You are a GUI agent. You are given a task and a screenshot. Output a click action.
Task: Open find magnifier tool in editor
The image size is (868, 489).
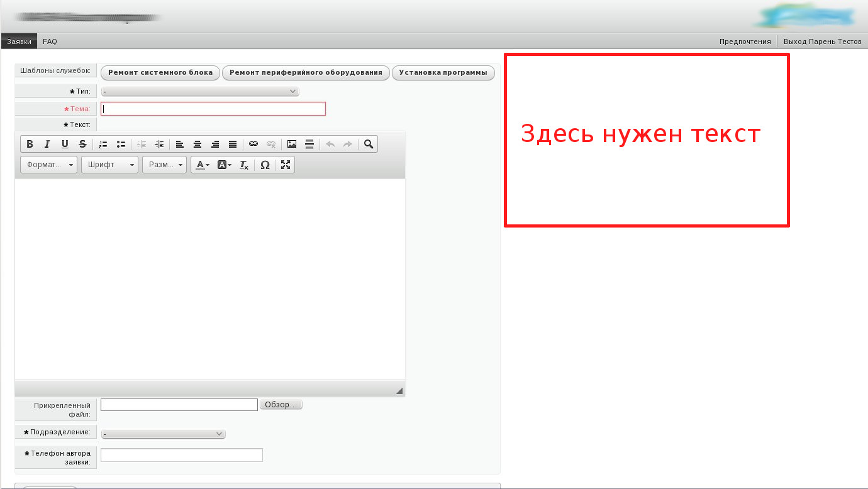click(369, 144)
